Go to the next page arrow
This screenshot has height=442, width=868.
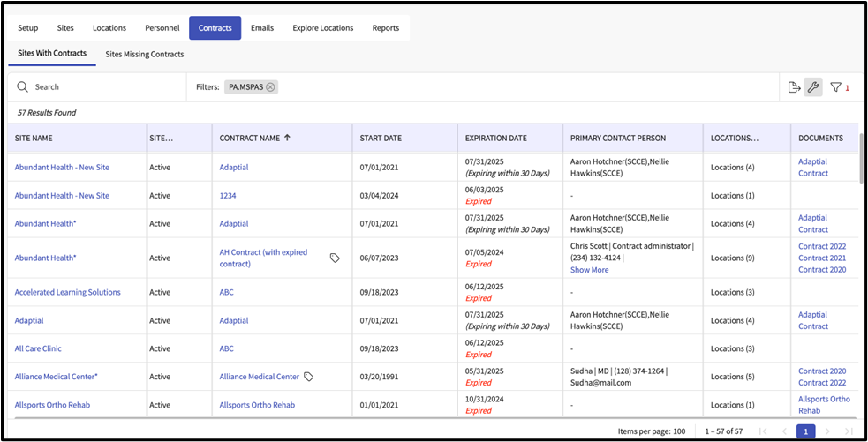click(827, 431)
